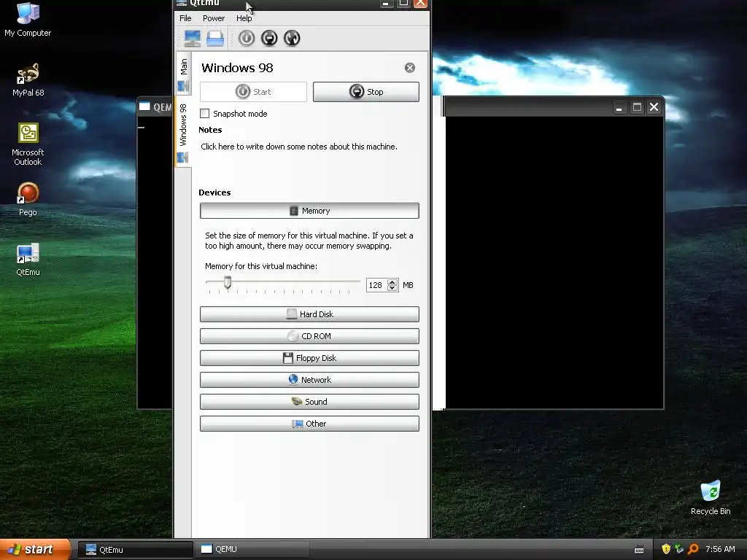Select the Recycle Bin desktop icon
This screenshot has width=747, height=560.
[x=711, y=498]
